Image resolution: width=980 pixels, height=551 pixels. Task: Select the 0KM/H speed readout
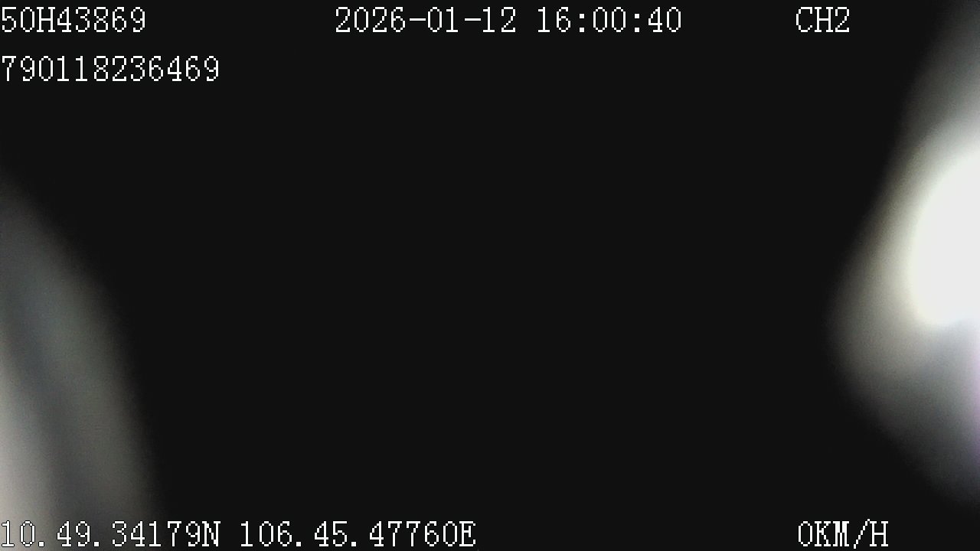(843, 535)
